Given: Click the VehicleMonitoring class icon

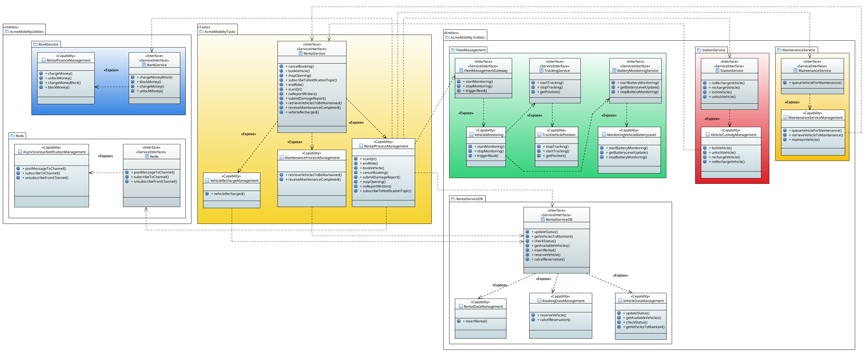Looking at the screenshot, I should tap(471, 135).
